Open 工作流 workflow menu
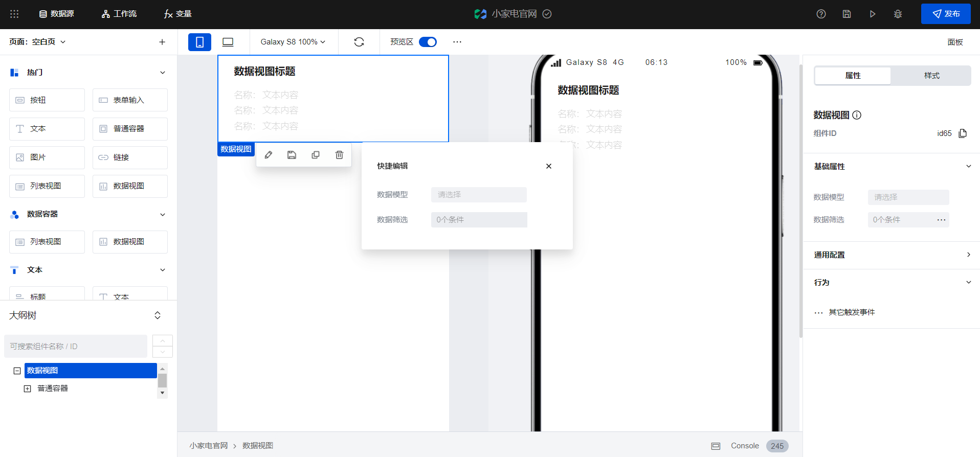This screenshot has height=457, width=980. click(119, 14)
